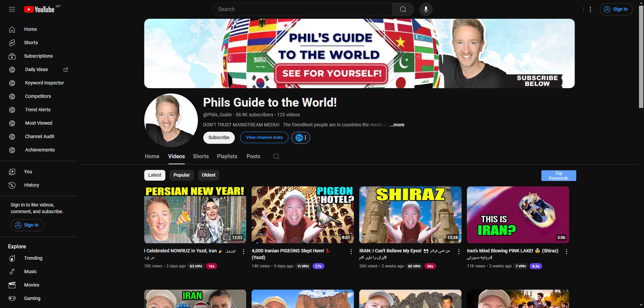Open Most Viewed tool
The width and height of the screenshot is (644, 308).
[x=38, y=123]
